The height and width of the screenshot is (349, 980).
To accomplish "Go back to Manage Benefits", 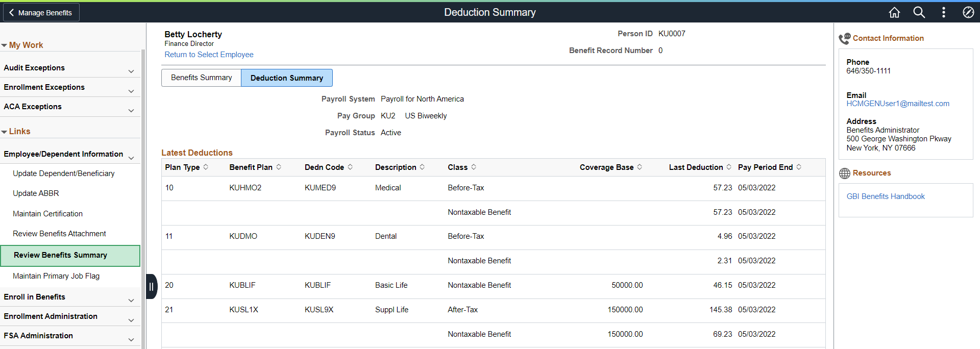I will point(41,12).
